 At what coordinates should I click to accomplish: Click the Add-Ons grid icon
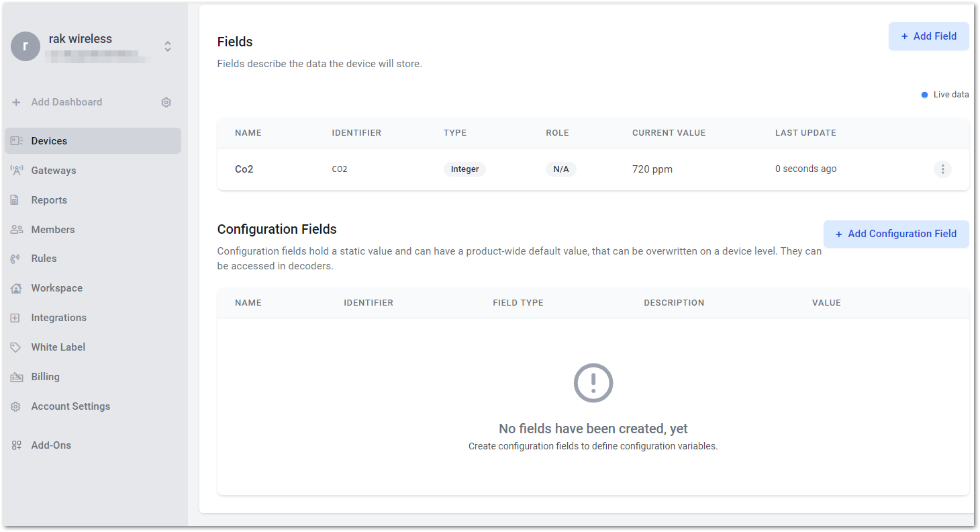(x=16, y=445)
